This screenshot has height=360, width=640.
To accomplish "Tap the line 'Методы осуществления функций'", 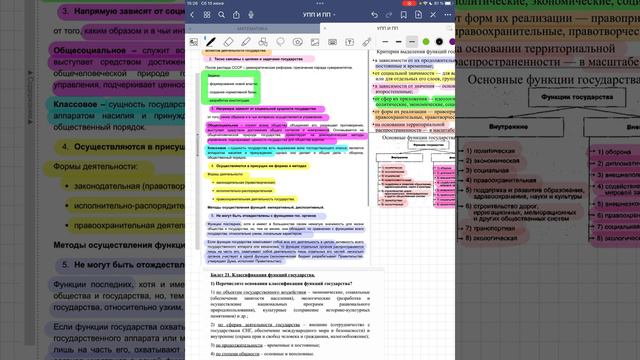I will [x=265, y=207].
